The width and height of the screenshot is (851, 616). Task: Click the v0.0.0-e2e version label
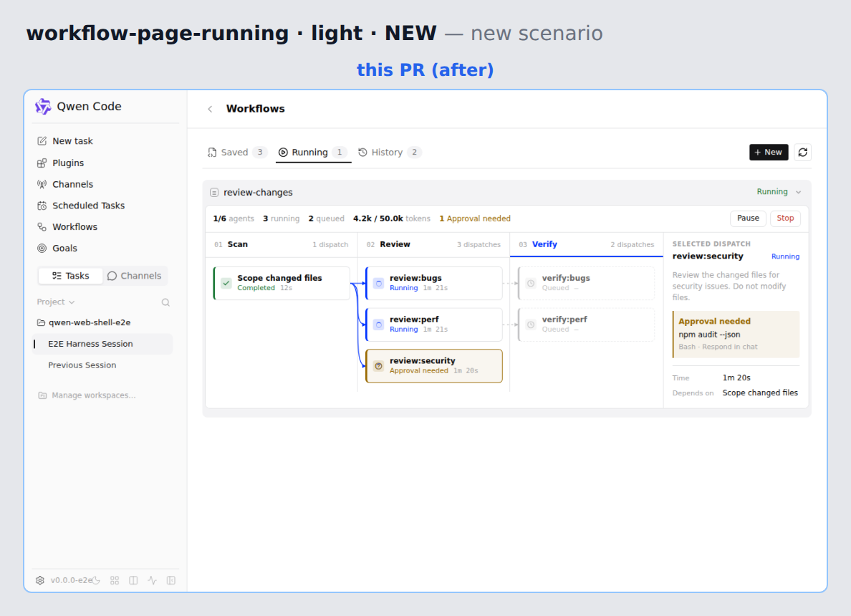tap(71, 580)
